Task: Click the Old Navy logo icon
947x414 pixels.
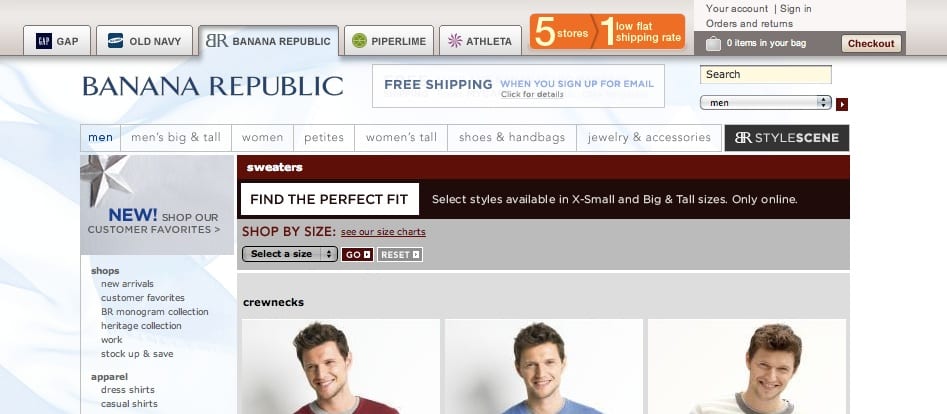Action: (x=115, y=41)
